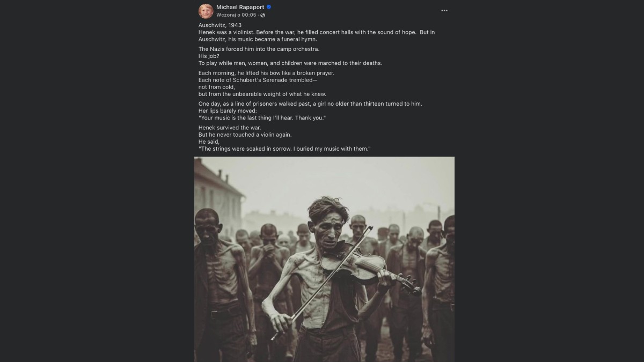Click the 'One day, as a line of prisoners' line
Image resolution: width=644 pixels, height=362 pixels.
click(310, 104)
